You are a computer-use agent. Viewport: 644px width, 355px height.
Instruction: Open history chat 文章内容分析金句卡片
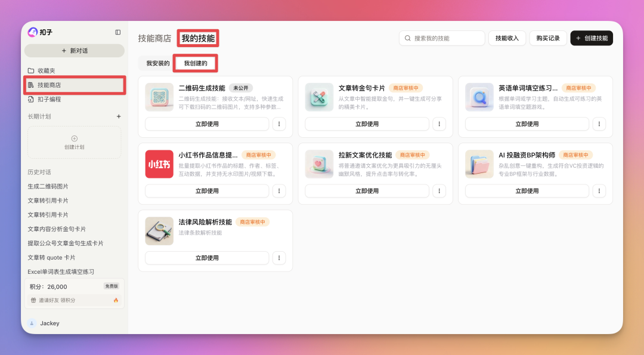click(57, 229)
